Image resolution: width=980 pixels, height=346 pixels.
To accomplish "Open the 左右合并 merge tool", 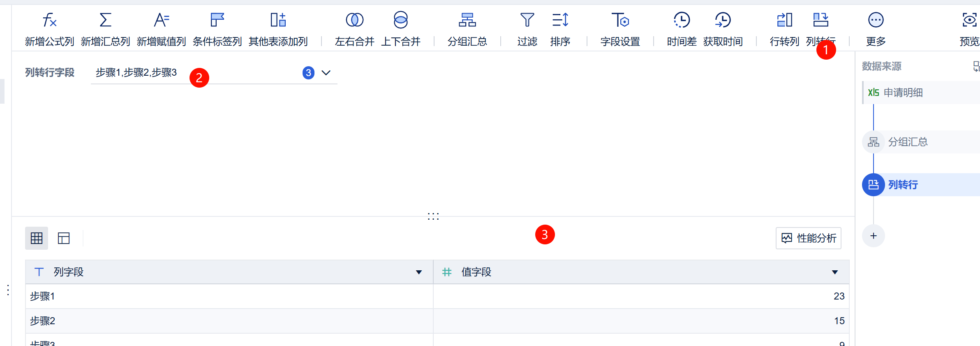I will pos(354,20).
